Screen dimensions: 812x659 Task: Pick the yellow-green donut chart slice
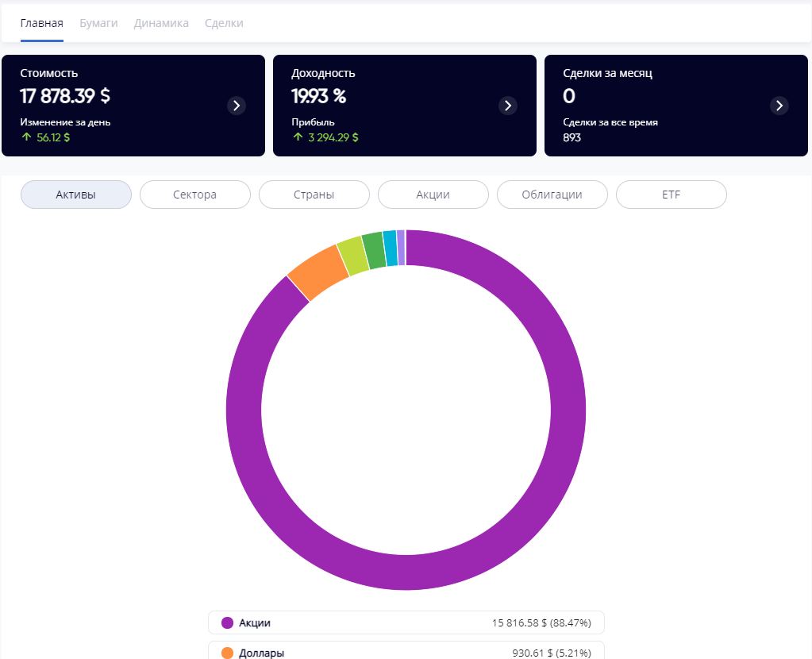352,256
